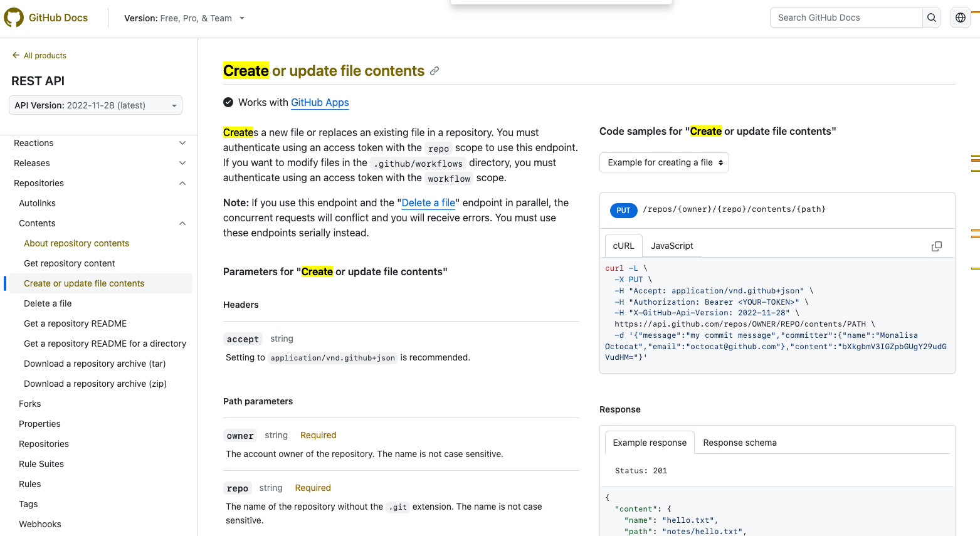The height and width of the screenshot is (536, 980).
Task: Select Create or update file contents sidebar item
Action: tap(100, 283)
